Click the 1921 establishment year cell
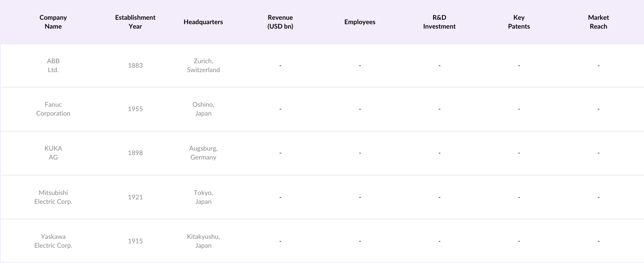Screen dimensions: 644x263 tap(135, 197)
